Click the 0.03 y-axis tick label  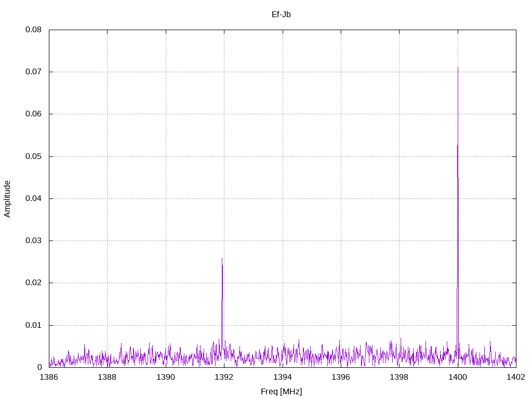[x=33, y=241]
